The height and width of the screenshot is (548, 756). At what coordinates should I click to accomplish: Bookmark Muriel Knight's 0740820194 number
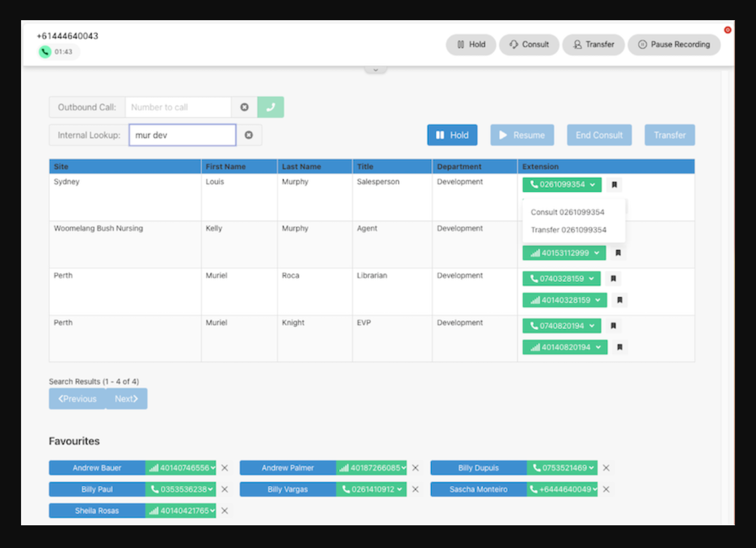click(x=613, y=326)
